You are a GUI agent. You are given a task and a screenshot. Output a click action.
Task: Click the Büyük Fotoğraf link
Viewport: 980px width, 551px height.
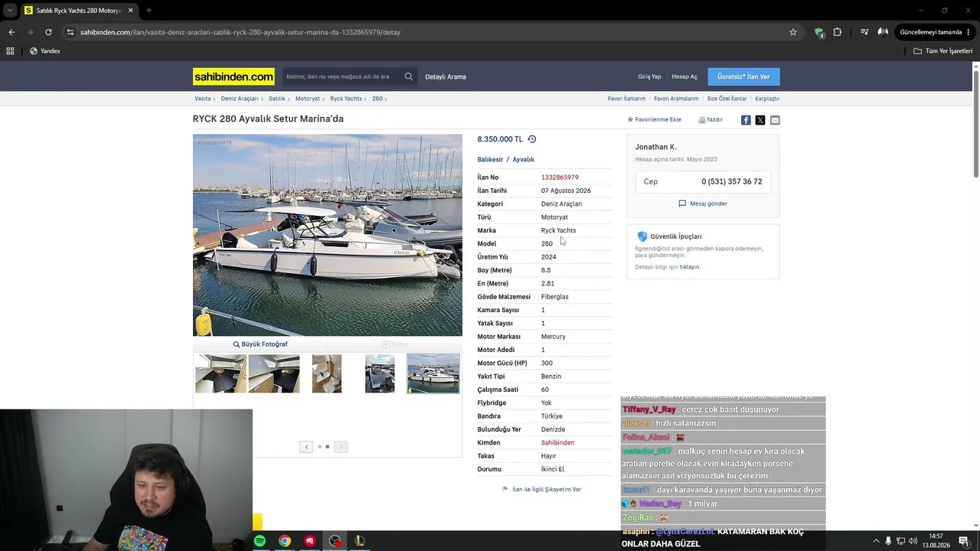coord(260,344)
